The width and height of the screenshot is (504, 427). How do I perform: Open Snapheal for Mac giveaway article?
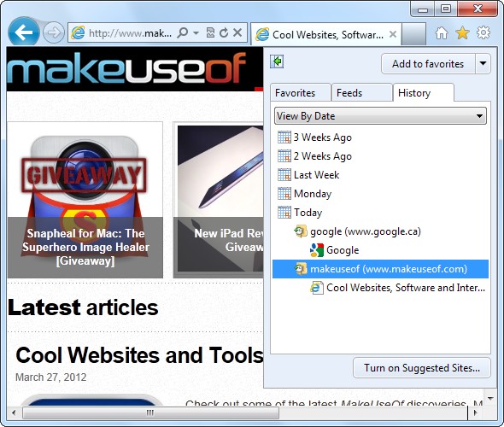point(85,247)
